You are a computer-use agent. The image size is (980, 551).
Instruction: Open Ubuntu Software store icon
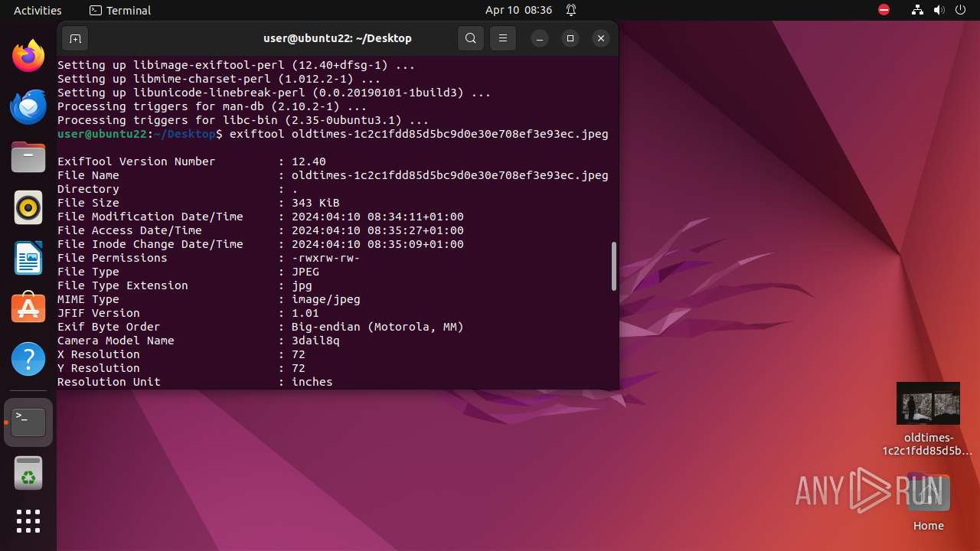[28, 308]
